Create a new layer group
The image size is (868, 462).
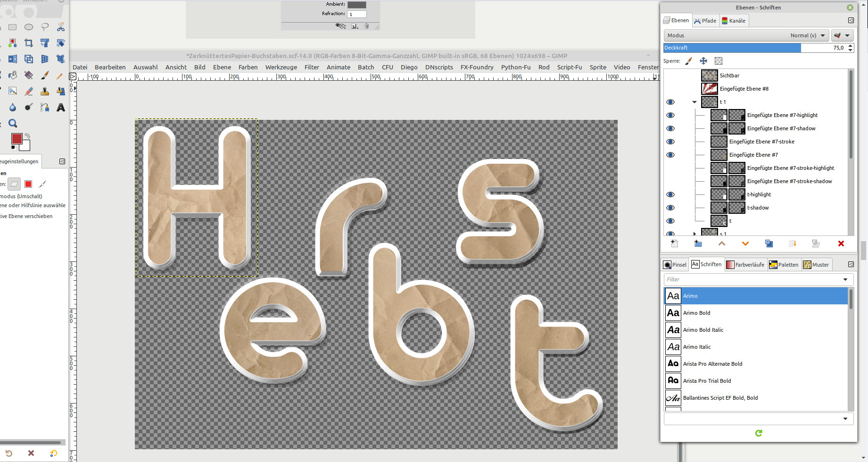(698, 244)
